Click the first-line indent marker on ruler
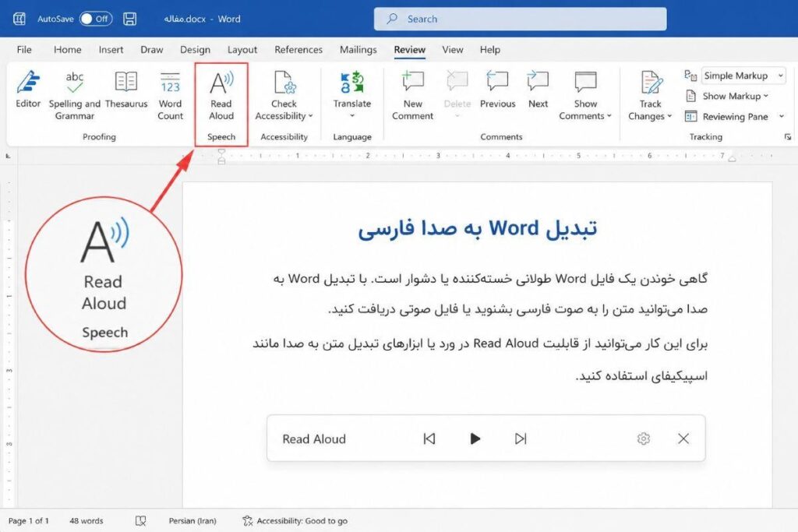The image size is (798, 532). point(221,152)
